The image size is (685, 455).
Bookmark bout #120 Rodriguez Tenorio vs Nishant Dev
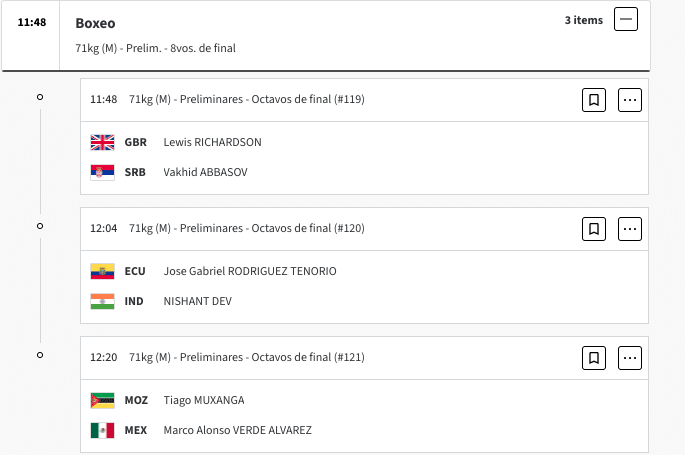click(x=594, y=229)
